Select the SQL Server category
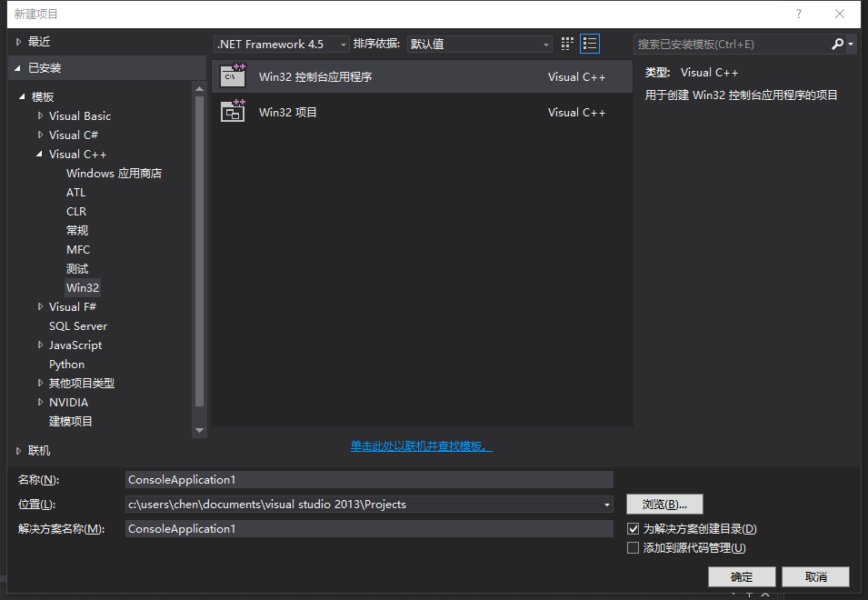The height and width of the screenshot is (600, 868). (78, 326)
